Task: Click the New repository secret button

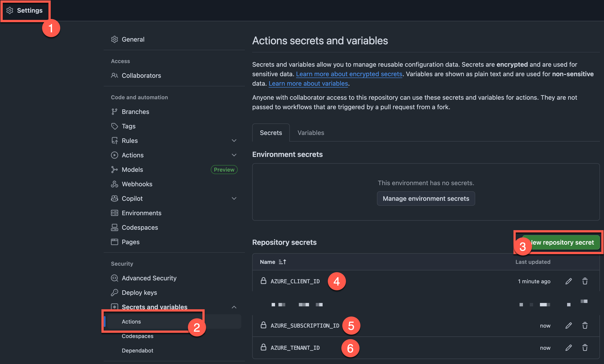Action: (x=561, y=242)
